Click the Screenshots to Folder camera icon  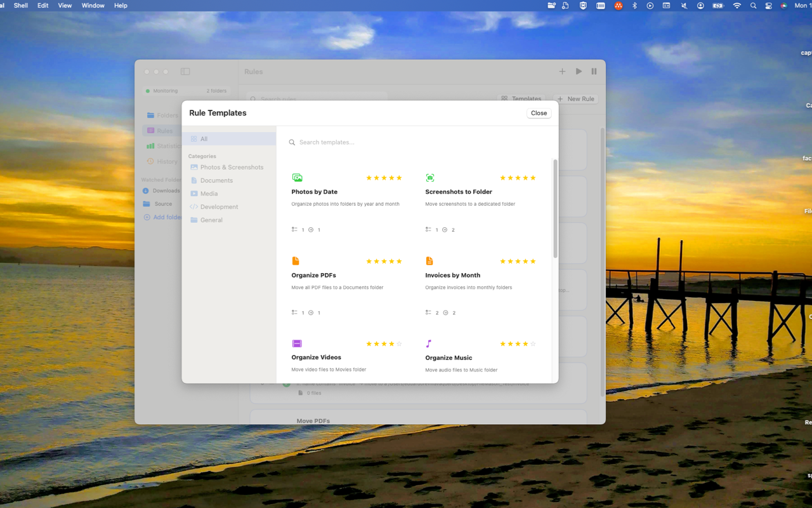pos(430,178)
